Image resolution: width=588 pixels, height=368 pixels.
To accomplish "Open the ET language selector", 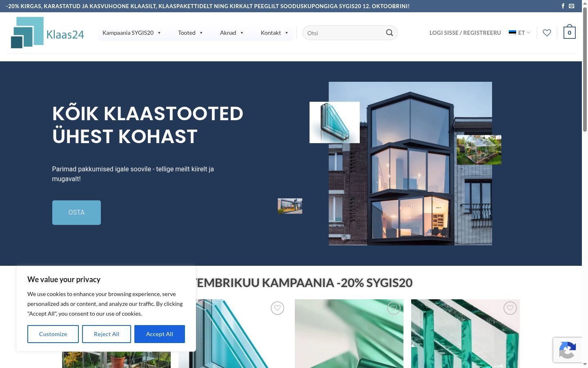I will (520, 33).
